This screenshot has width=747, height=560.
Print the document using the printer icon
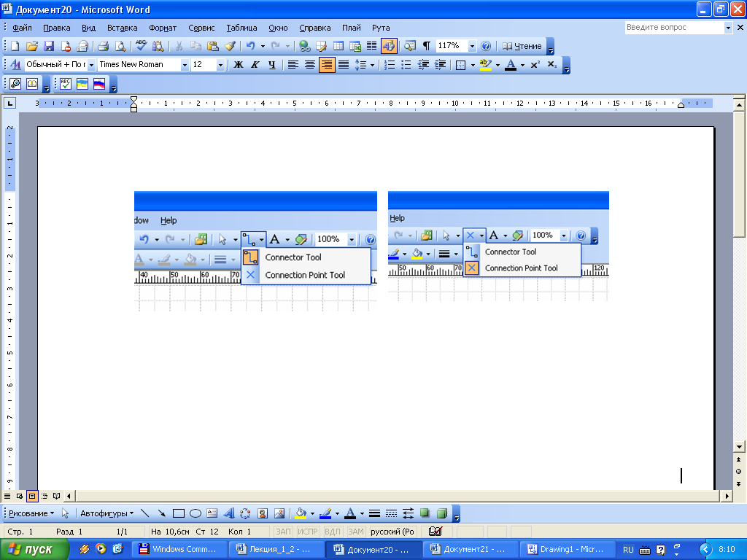(x=103, y=46)
